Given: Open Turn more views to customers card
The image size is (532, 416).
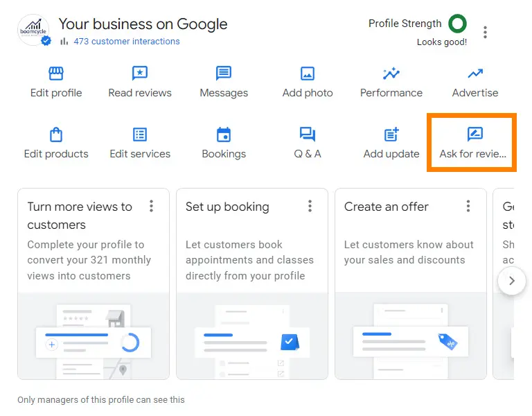Looking at the screenshot, I should [x=94, y=284].
